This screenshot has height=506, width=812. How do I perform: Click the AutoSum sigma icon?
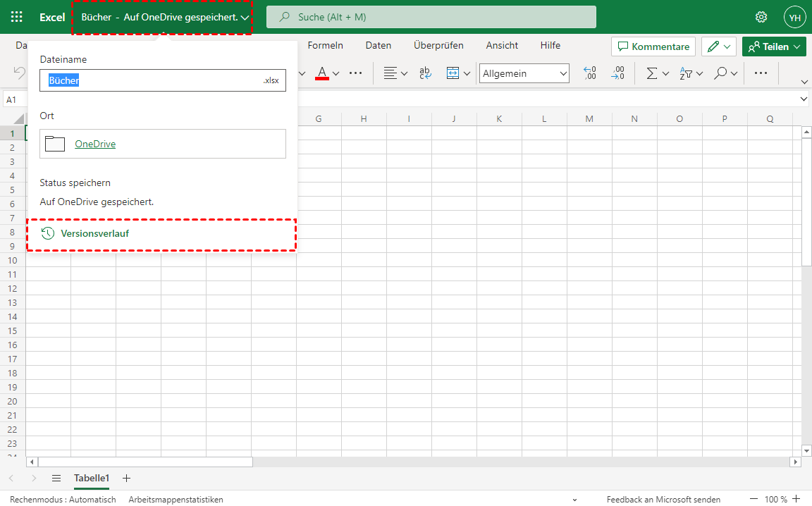point(652,73)
